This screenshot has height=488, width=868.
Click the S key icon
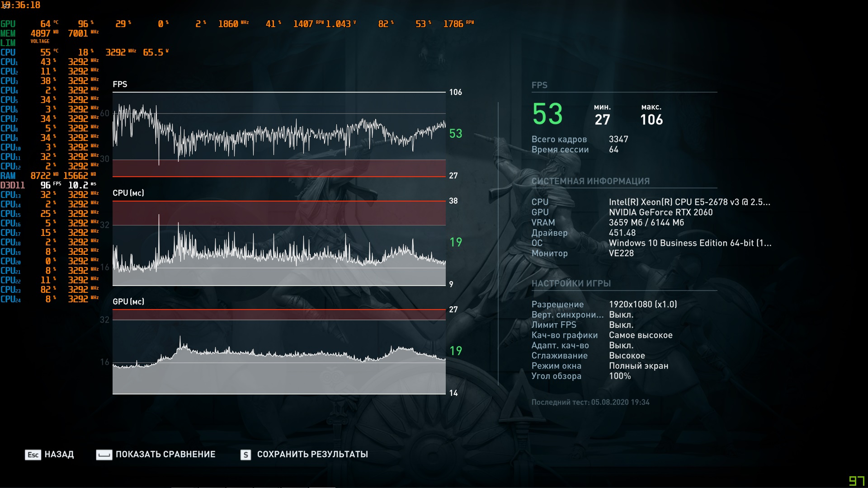pos(245,455)
